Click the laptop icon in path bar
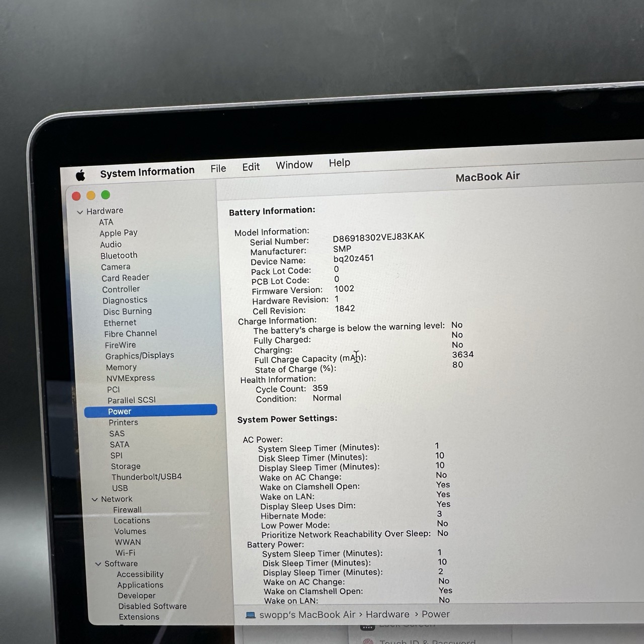 (x=250, y=615)
